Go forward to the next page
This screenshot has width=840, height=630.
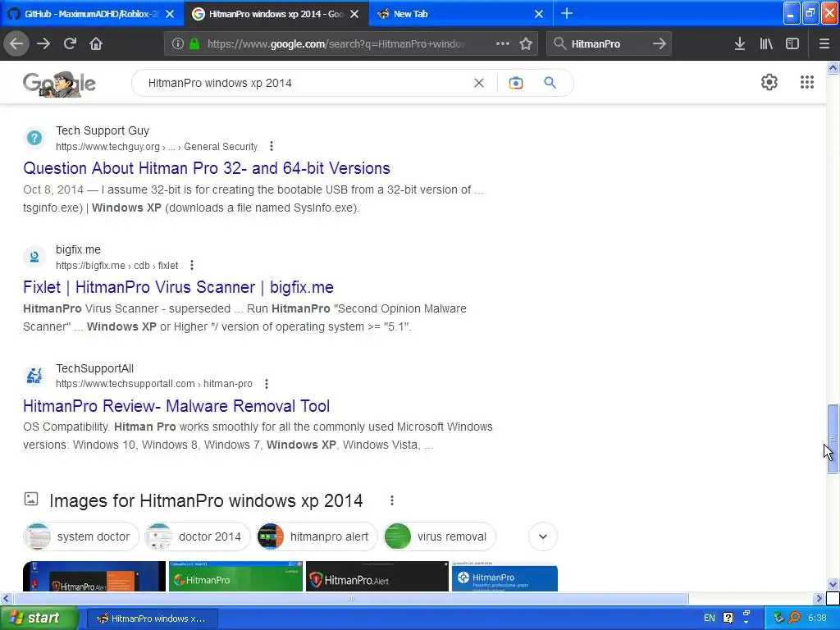pyautogui.click(x=43, y=44)
